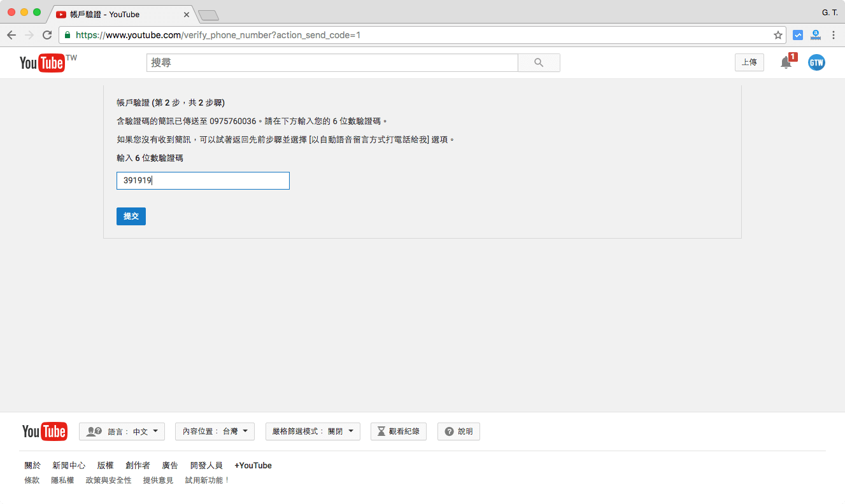This screenshot has height=504, width=845.
Task: Click the YouTube logo to go home
Action: pyautogui.click(x=45, y=62)
